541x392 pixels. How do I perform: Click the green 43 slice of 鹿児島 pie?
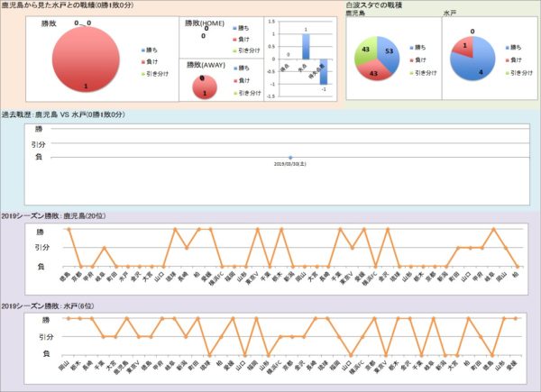pyautogui.click(x=365, y=50)
